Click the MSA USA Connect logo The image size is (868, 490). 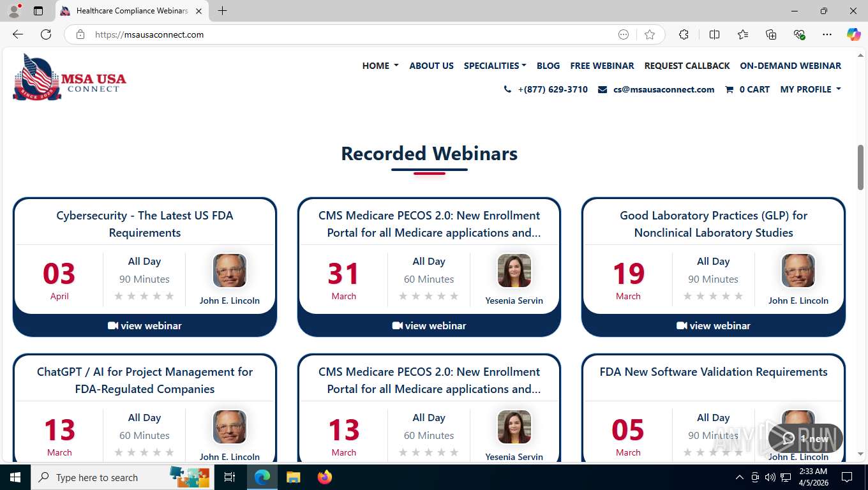coord(70,77)
